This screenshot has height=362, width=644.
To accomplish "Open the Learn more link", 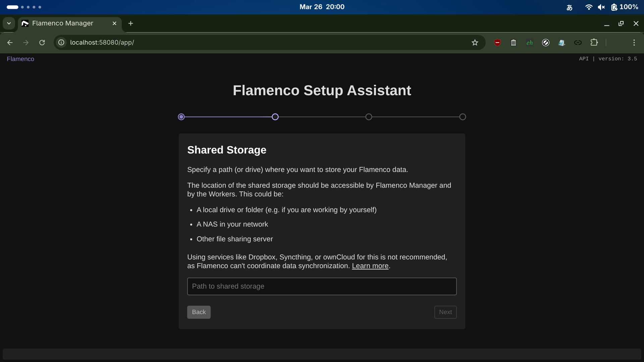I will click(370, 266).
